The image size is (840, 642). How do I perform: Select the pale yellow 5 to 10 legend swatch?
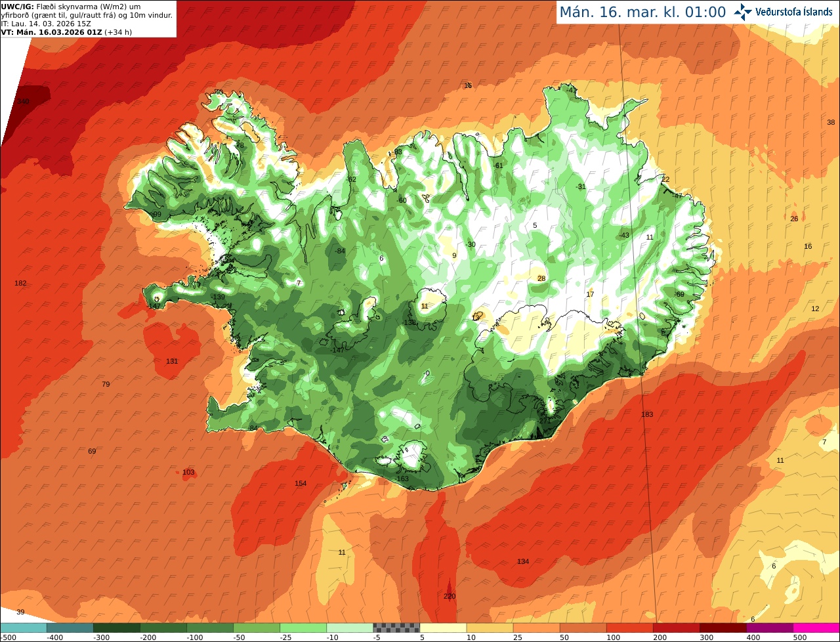pyautogui.click(x=443, y=628)
